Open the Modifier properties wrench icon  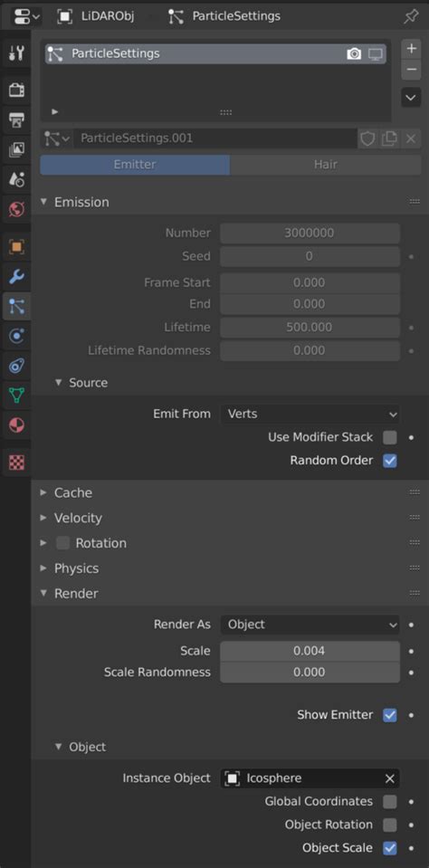16,276
